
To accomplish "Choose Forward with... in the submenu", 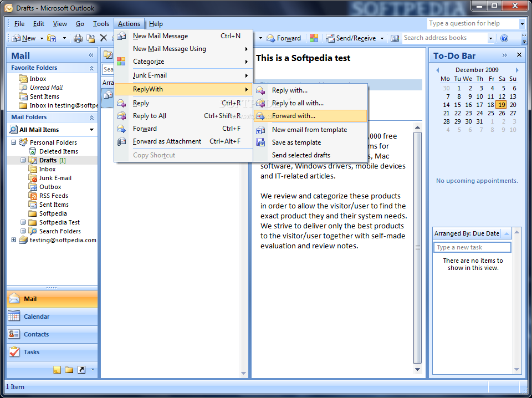I will pos(310,116).
